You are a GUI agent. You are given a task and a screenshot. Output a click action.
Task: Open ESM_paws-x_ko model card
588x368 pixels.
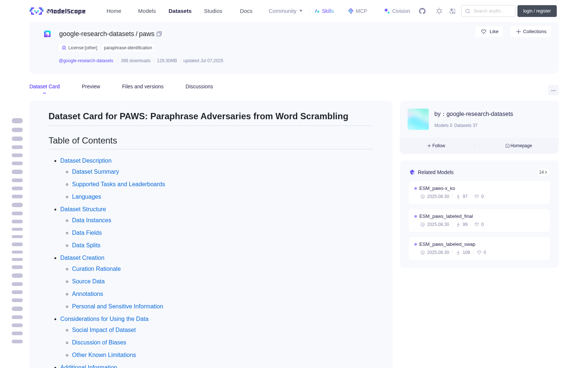coord(479,192)
